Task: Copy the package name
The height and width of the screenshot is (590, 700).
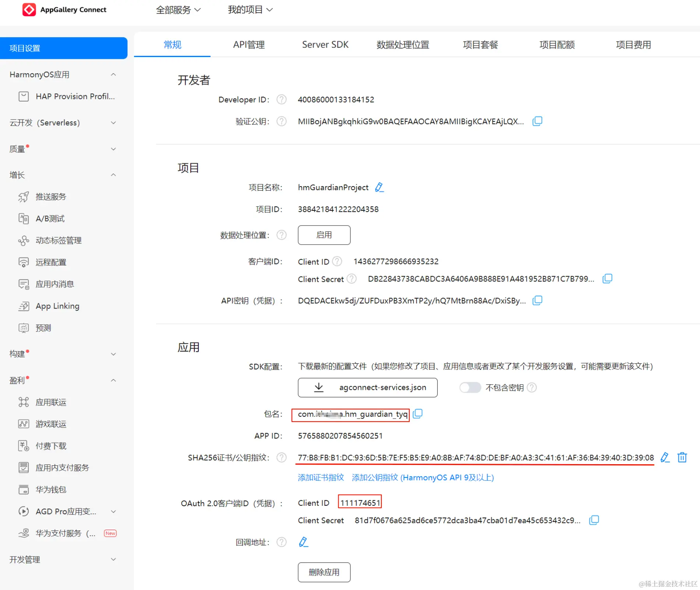Action: [417, 414]
